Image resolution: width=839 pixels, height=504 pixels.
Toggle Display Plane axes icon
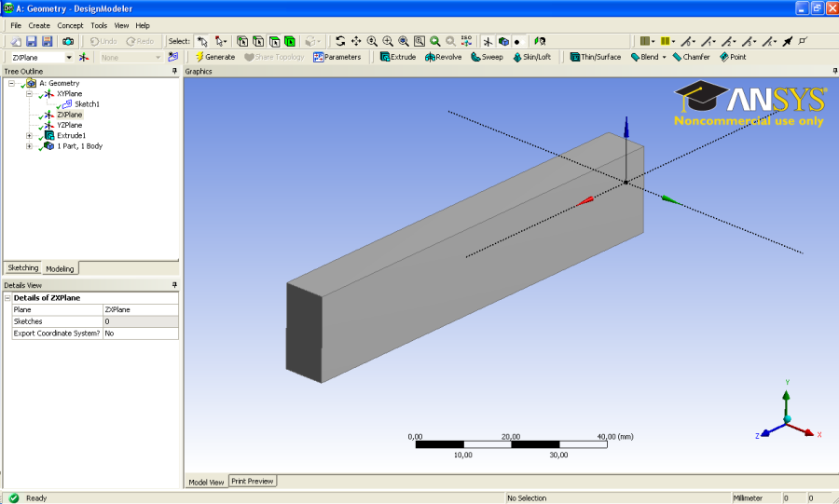point(488,41)
